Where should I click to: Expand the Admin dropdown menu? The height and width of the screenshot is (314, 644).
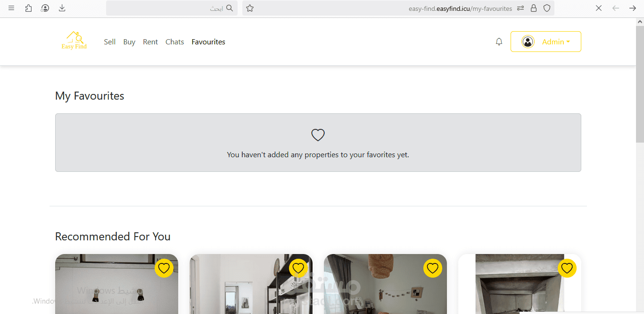pyautogui.click(x=546, y=42)
